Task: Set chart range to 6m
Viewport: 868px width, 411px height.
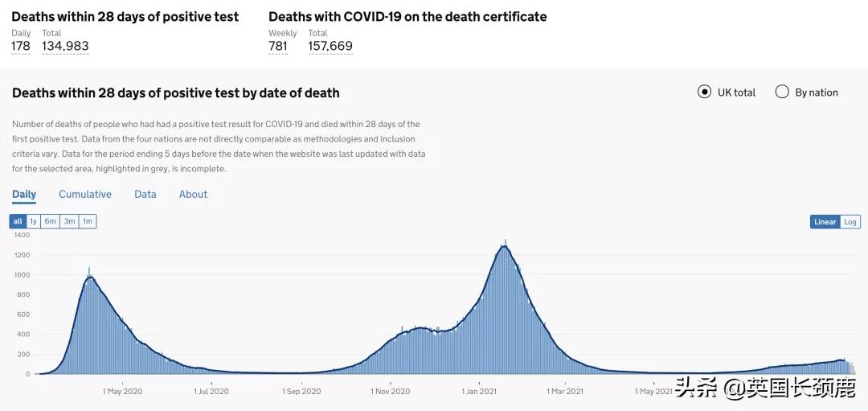Action: click(x=51, y=221)
